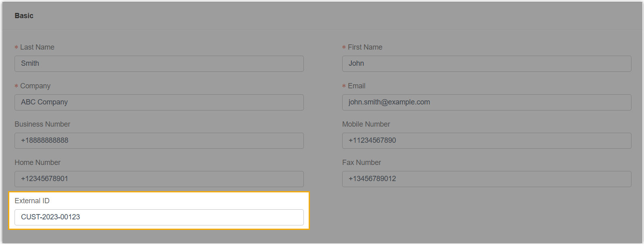The image size is (644, 246).
Task: Click the Fax Number input field
Action: [x=487, y=179]
